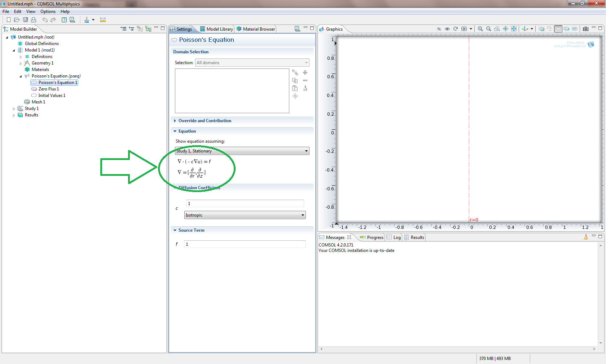606x364 pixels.
Task: Click the source term f input field
Action: (245, 244)
